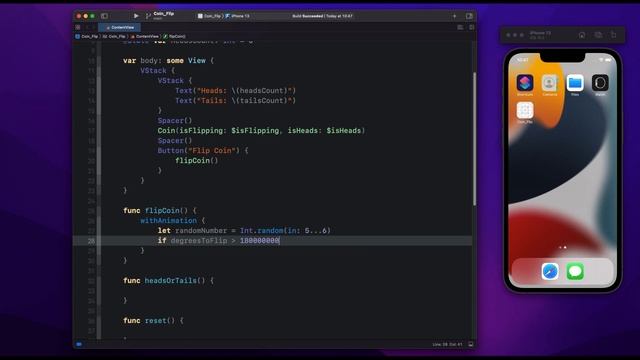The width and height of the screenshot is (640, 360).
Task: Click the editor vertical scrollbar
Action: coord(474,139)
